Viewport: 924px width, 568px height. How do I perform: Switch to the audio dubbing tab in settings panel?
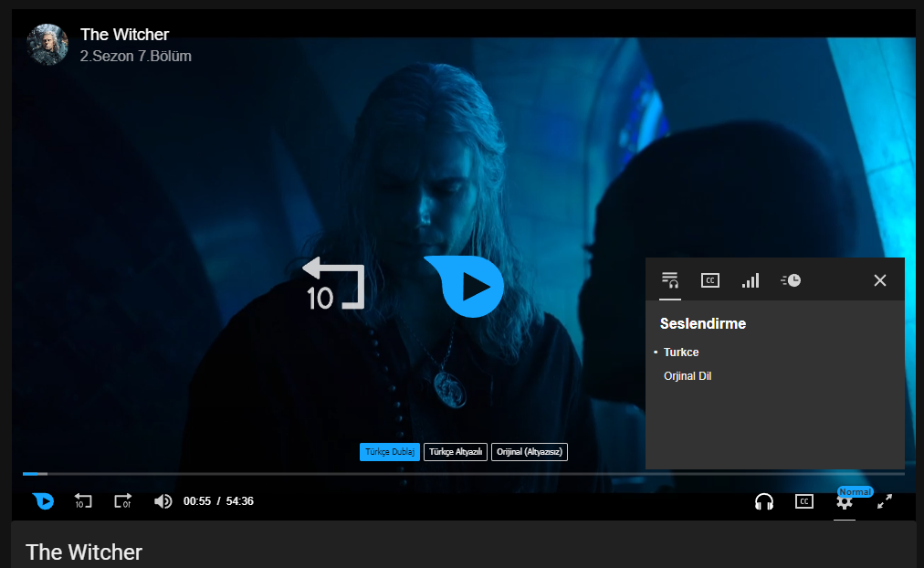point(670,280)
